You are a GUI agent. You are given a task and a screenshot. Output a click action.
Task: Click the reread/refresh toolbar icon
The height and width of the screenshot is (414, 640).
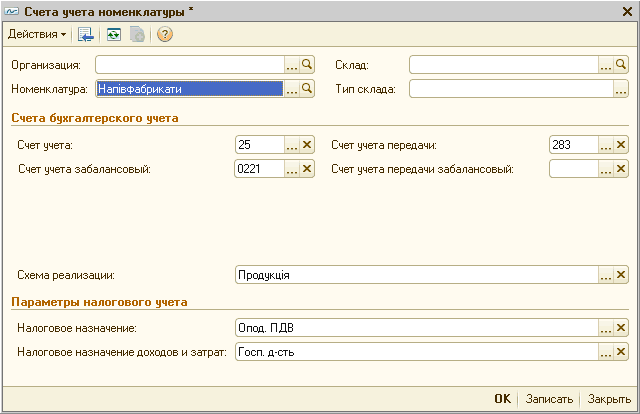[x=114, y=34]
